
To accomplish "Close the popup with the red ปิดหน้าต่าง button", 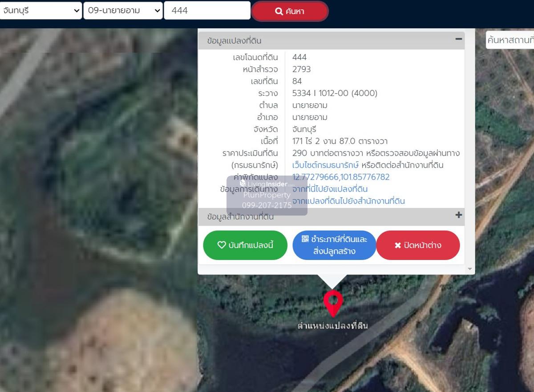I will click(418, 245).
